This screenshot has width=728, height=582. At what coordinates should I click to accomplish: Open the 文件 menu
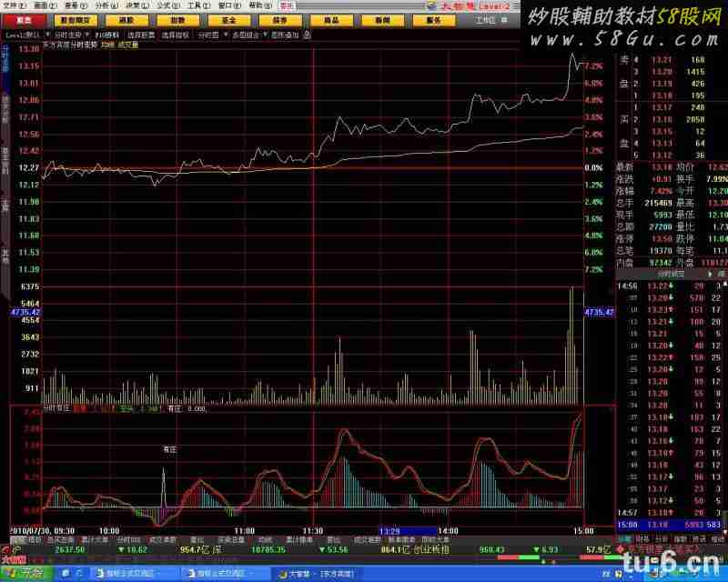point(14,6)
